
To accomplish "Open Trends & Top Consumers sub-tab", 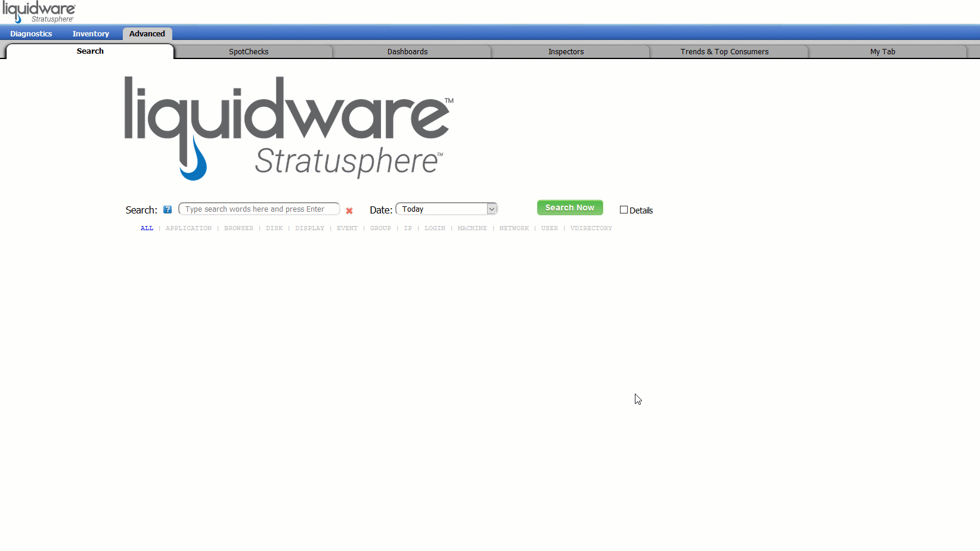I will (x=725, y=52).
